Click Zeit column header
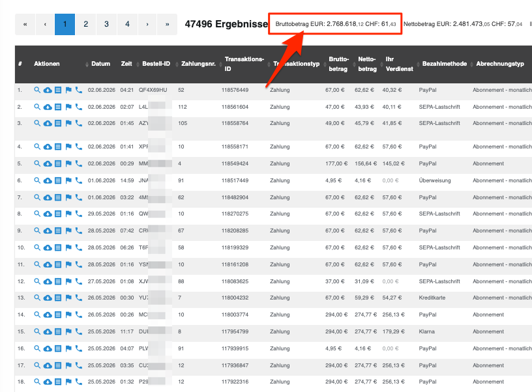Image resolution: width=532 pixels, height=392 pixels. [x=126, y=64]
